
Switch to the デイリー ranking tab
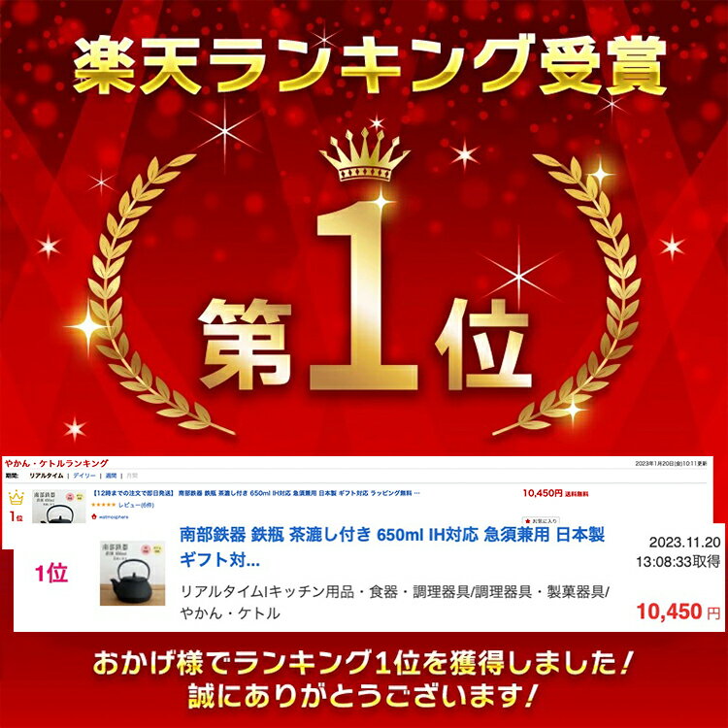click(x=84, y=476)
